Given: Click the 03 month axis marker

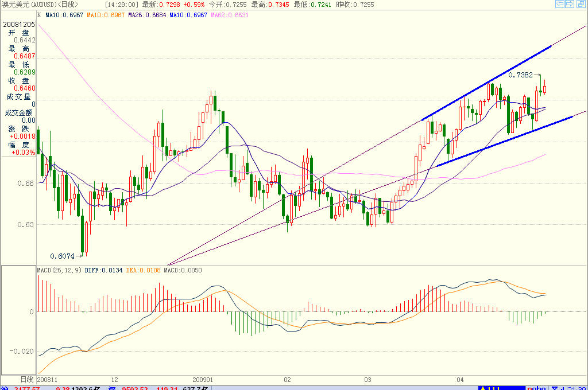Looking at the screenshot, I should coord(368,380).
